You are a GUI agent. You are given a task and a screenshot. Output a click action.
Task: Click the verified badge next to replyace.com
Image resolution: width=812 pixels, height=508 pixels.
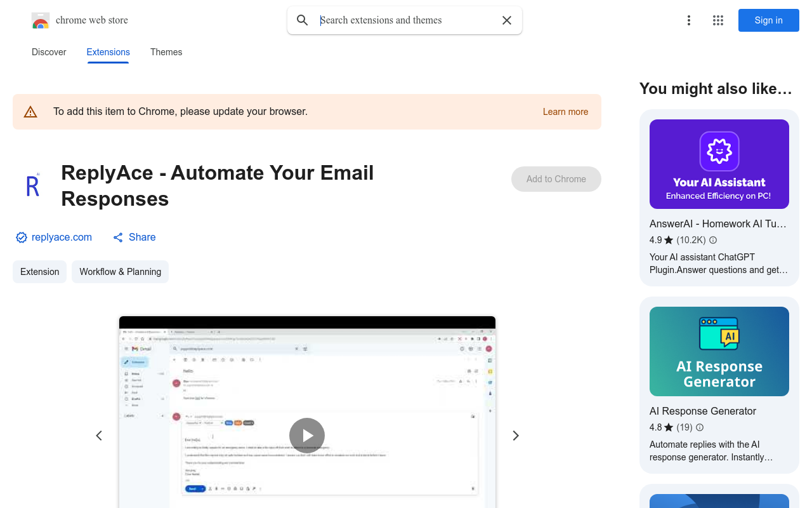pos(22,237)
